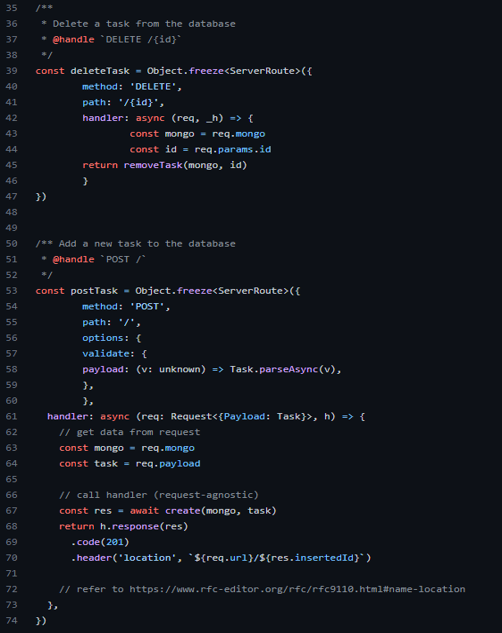
Task: Click the 'validate' property key
Action: (106, 354)
